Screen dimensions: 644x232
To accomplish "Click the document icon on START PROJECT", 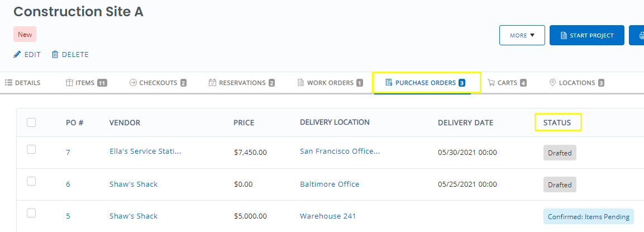I will pyautogui.click(x=564, y=35).
